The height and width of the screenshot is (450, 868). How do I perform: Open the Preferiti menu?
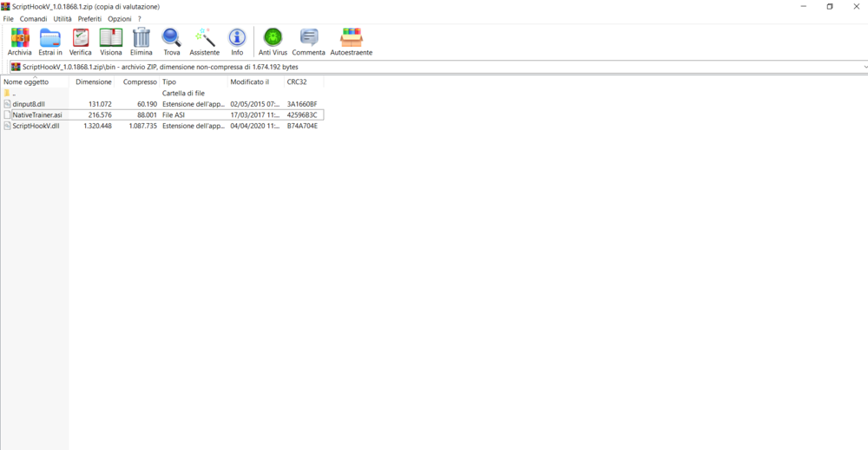tap(89, 19)
